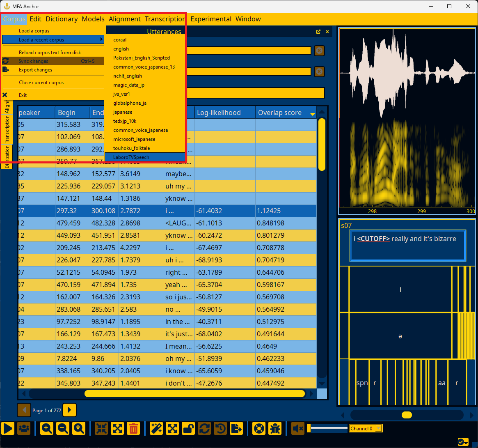Close the Utterances panel

pos(327,32)
